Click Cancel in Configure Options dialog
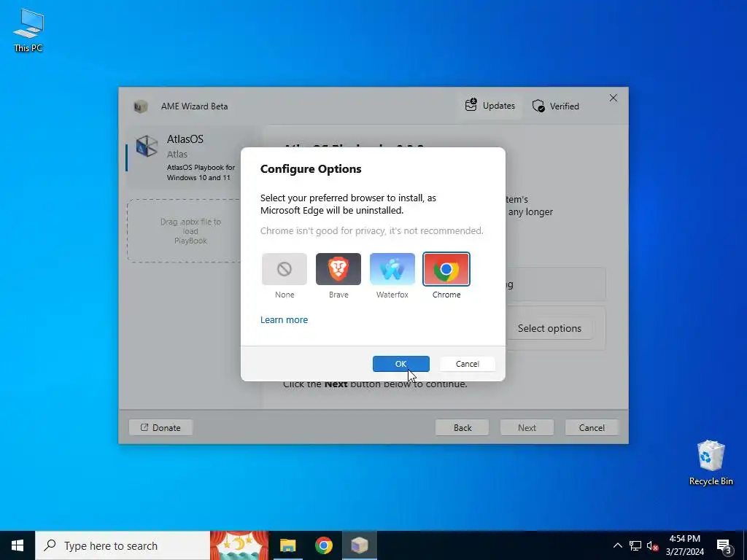This screenshot has height=560, width=747. point(468,364)
